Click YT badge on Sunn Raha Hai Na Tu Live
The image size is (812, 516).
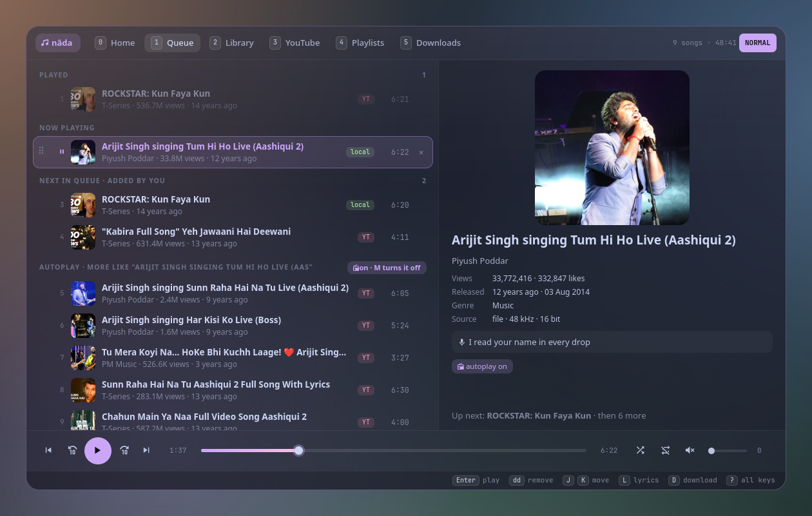click(x=366, y=293)
